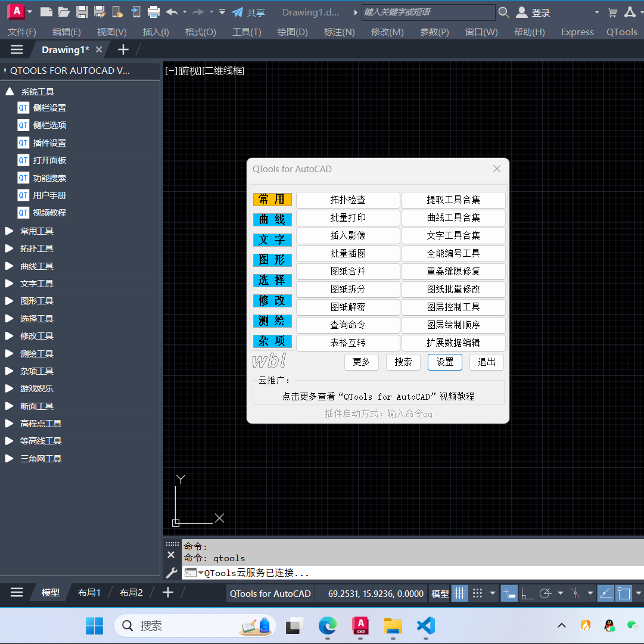Expand the 等高线工具 tree group
The image size is (644, 644).
9,441
